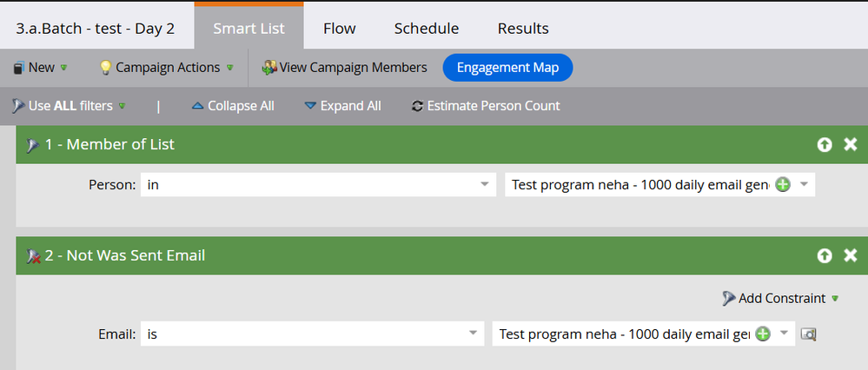Image resolution: width=868 pixels, height=370 pixels.
Task: Open the Use ALL filters dropdown
Action: (70, 106)
